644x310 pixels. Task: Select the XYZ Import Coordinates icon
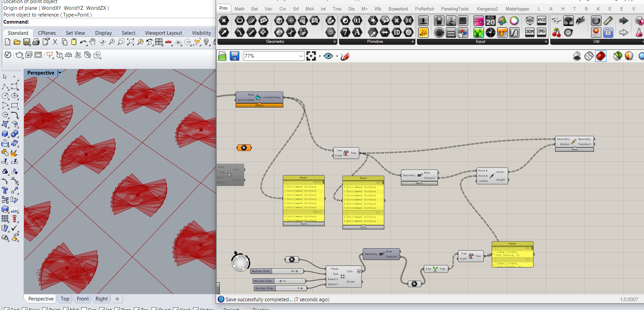[542, 21]
